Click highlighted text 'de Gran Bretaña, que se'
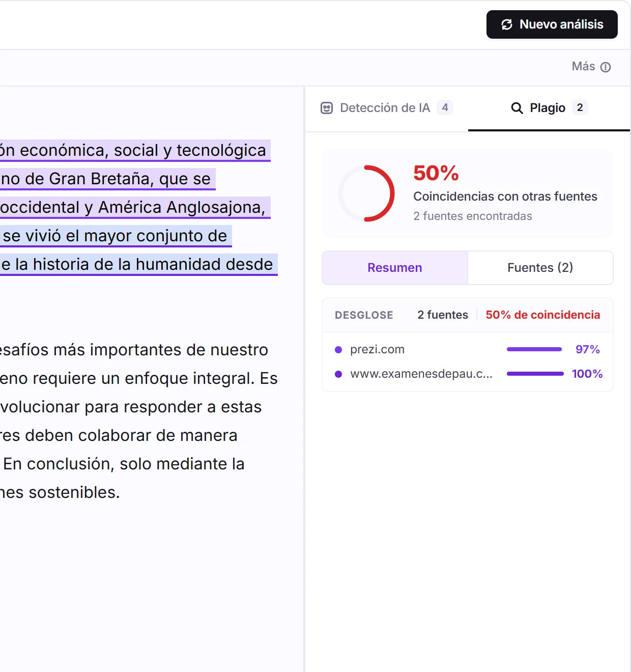 [118, 179]
